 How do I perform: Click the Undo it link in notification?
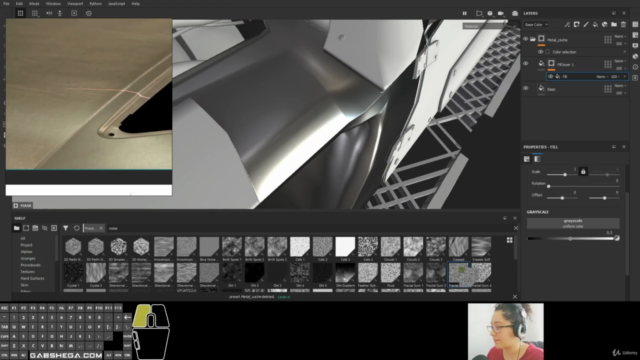tap(284, 297)
